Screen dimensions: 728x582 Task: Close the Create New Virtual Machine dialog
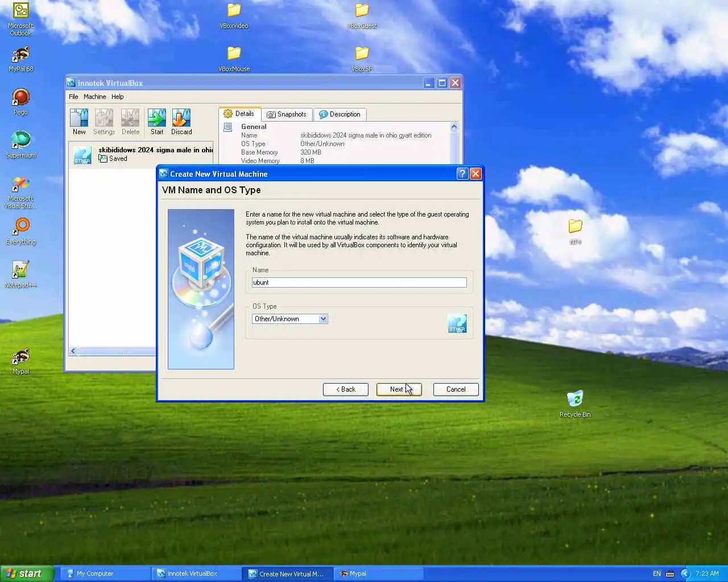476,174
